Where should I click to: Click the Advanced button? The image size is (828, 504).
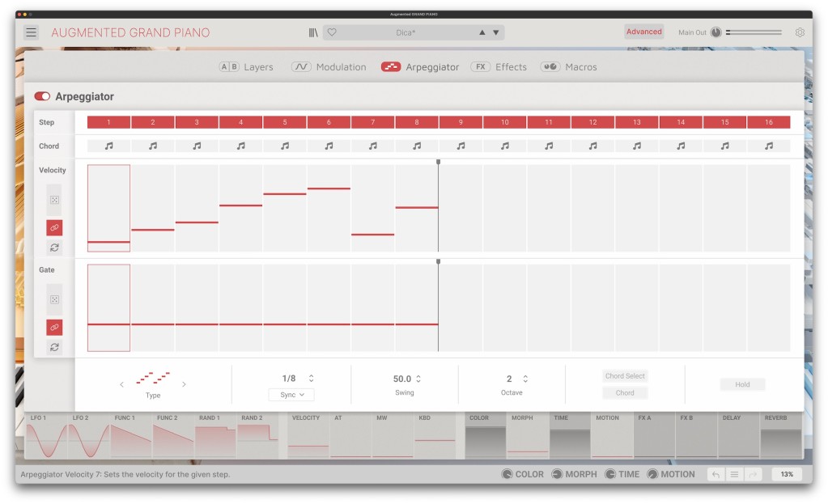[x=643, y=32]
